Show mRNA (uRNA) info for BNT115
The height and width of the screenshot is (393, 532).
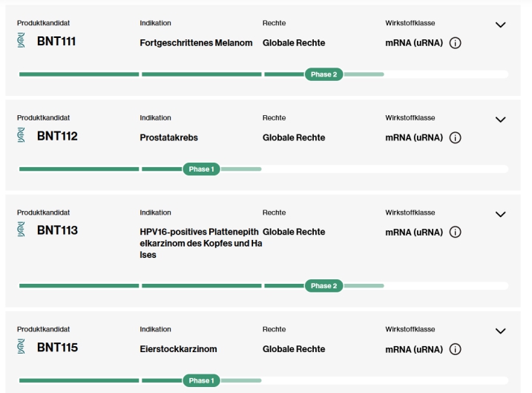point(456,349)
